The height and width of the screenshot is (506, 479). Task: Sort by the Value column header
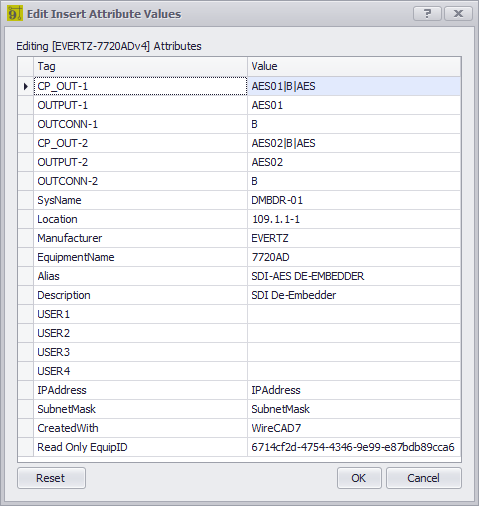(354, 66)
